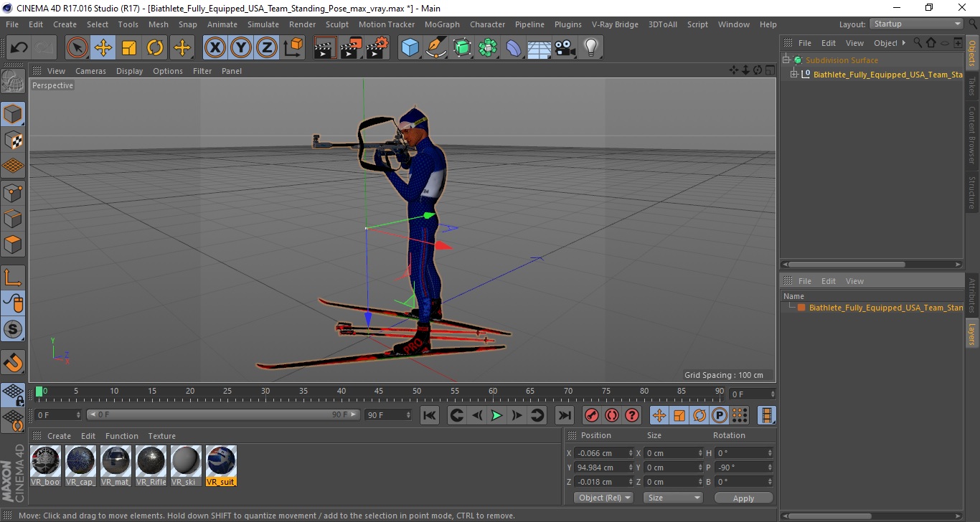Select the Move tool

pos(103,48)
